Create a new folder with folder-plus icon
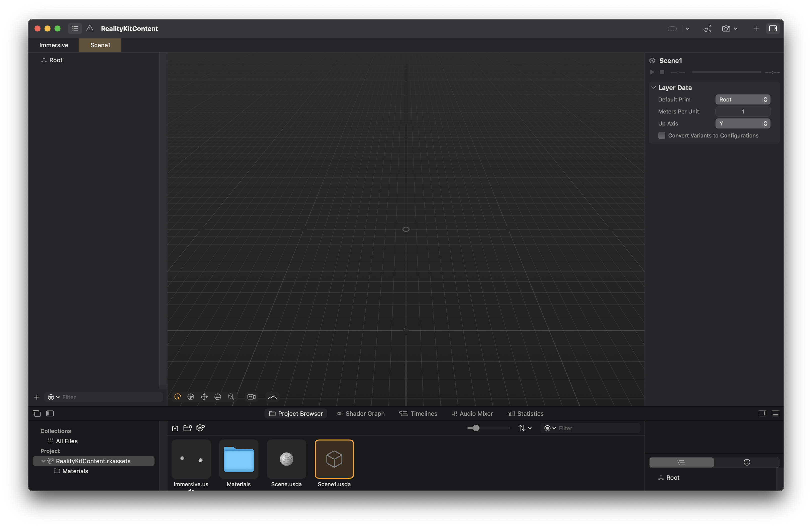This screenshot has width=812, height=528. pos(187,428)
